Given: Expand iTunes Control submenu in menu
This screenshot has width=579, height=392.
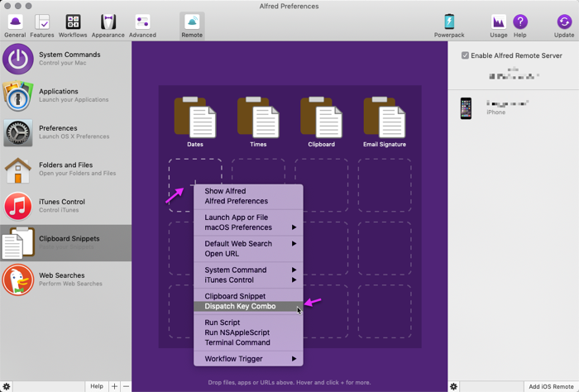Looking at the screenshot, I should (248, 280).
